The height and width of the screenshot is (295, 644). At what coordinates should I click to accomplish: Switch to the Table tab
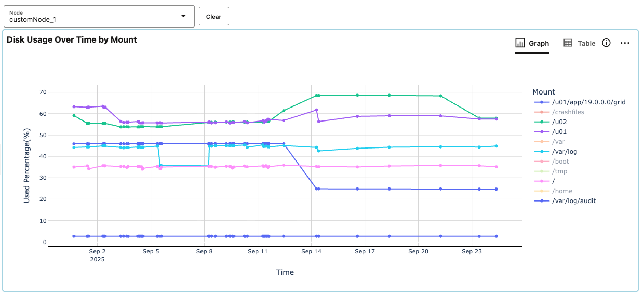586,44
